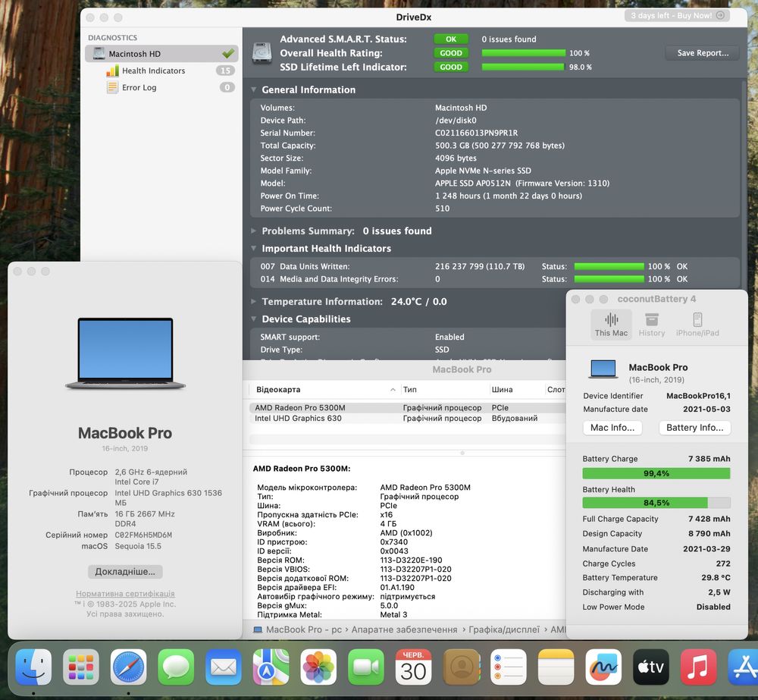This screenshot has height=700, width=758.
Task: Select Macintosh HD in Diagnostics sidebar
Action: [x=161, y=54]
